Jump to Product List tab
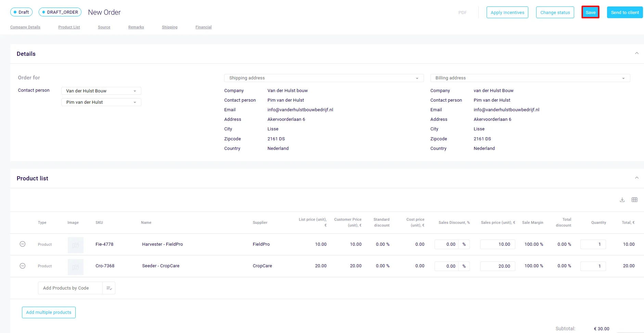 pos(69,27)
